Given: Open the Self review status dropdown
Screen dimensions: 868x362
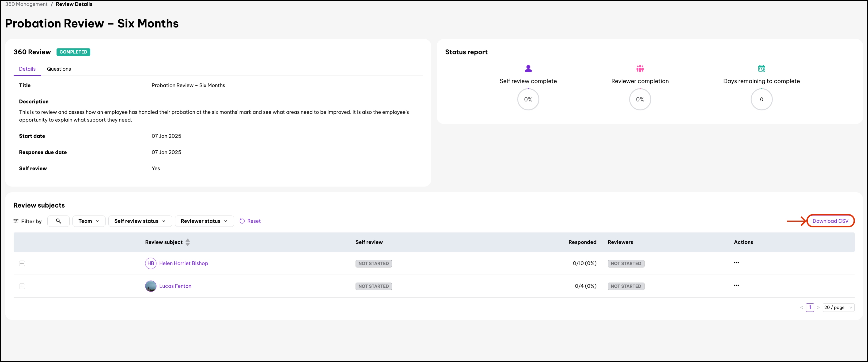Looking at the screenshot, I should [140, 221].
